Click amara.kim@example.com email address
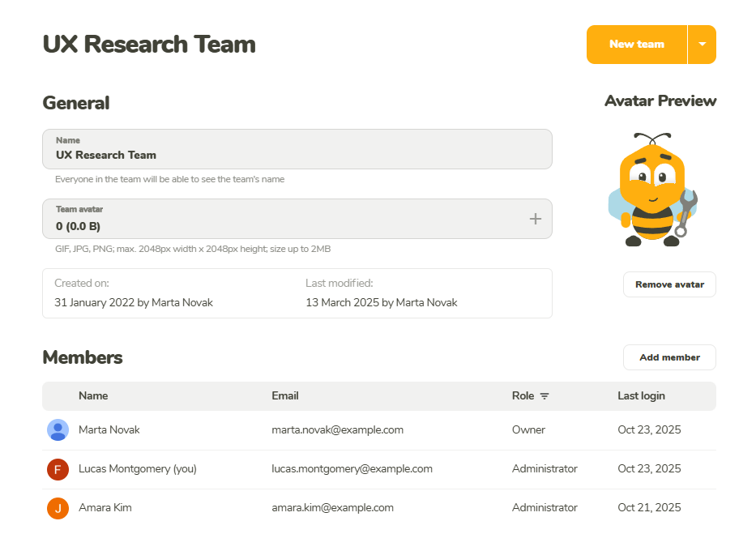The height and width of the screenshot is (551, 756). tap(332, 508)
